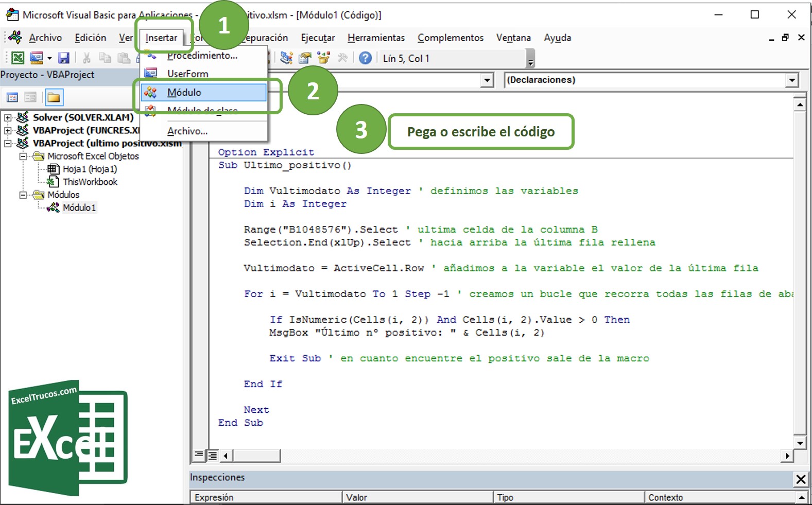This screenshot has height=505, width=812.
Task: Open the Object Browser toolbar icon
Action: (324, 58)
